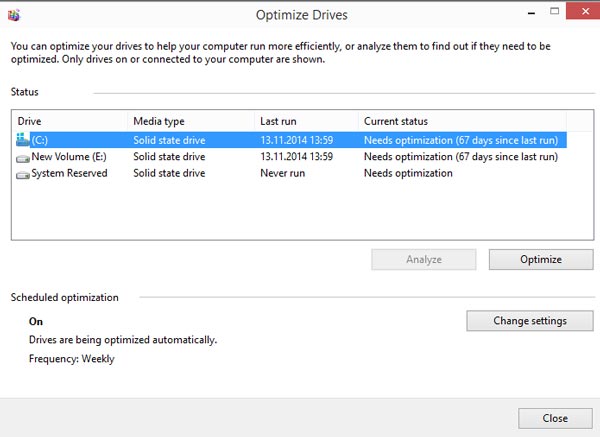Sort list by Current status column header
Screen dimensions: 600x437
tap(462, 121)
